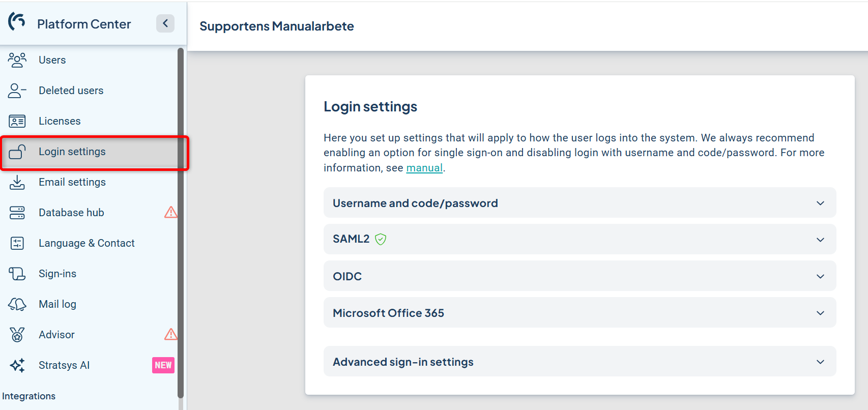Open the manual link in the description
The height and width of the screenshot is (410, 868).
coord(424,168)
